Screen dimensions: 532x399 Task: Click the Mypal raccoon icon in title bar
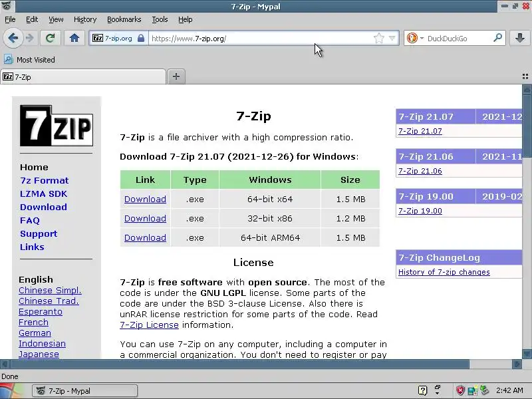point(7,6)
